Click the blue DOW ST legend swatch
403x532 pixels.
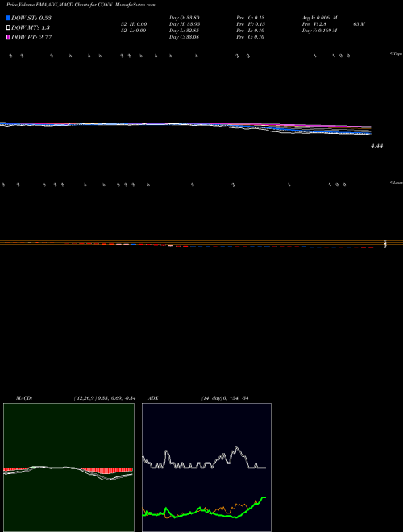coord(8,18)
